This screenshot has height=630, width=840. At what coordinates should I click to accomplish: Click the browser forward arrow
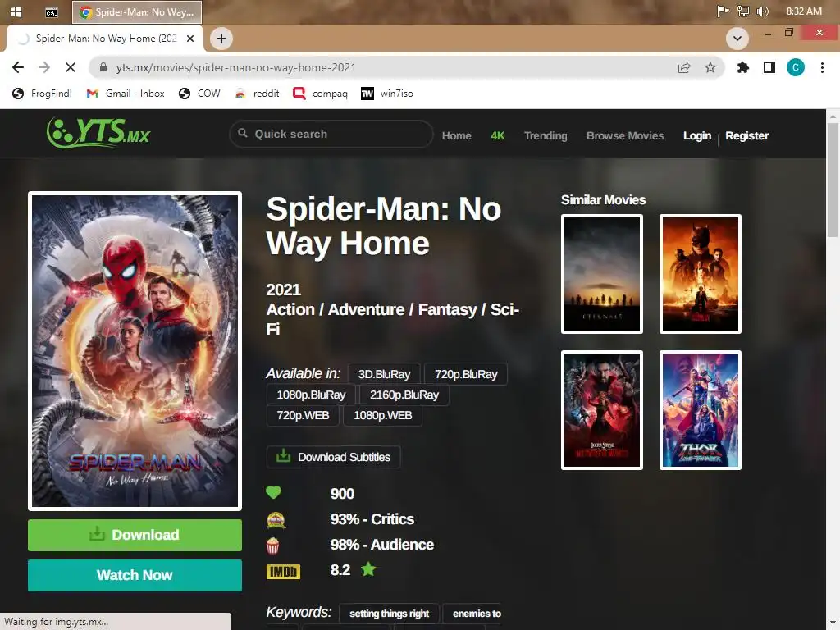(44, 67)
